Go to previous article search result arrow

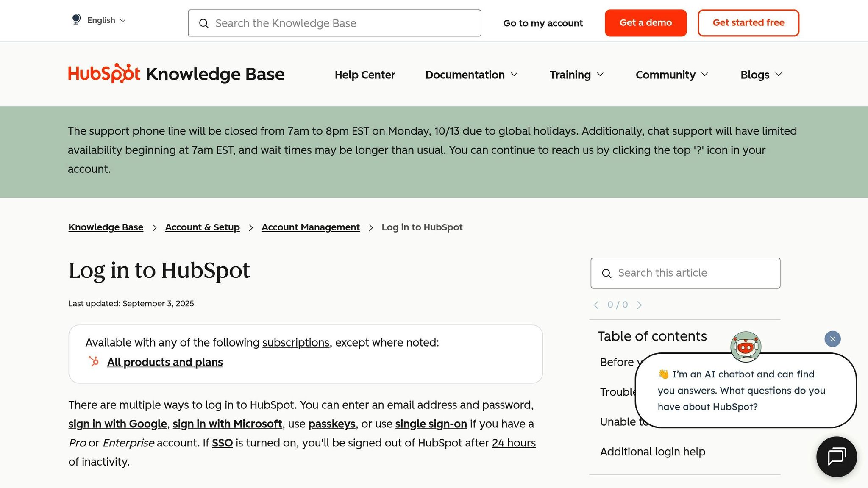click(596, 305)
